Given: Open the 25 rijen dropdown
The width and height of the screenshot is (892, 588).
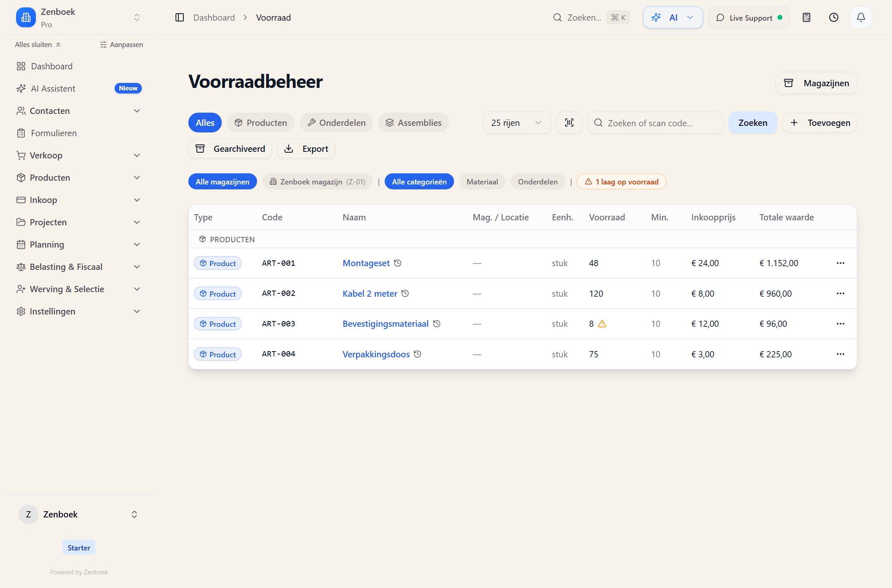Looking at the screenshot, I should point(517,123).
